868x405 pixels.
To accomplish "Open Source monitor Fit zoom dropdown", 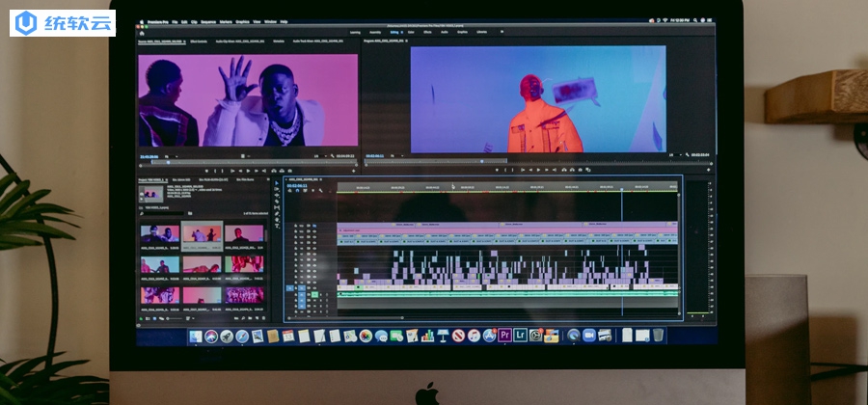I will [172, 156].
